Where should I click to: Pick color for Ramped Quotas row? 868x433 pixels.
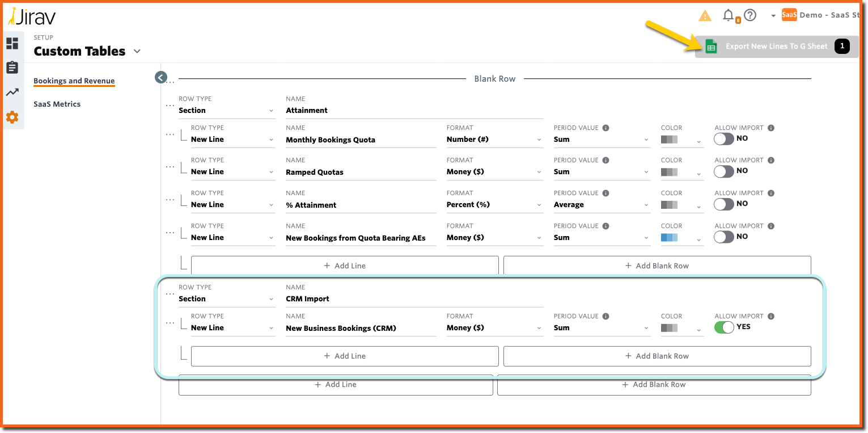pyautogui.click(x=682, y=172)
